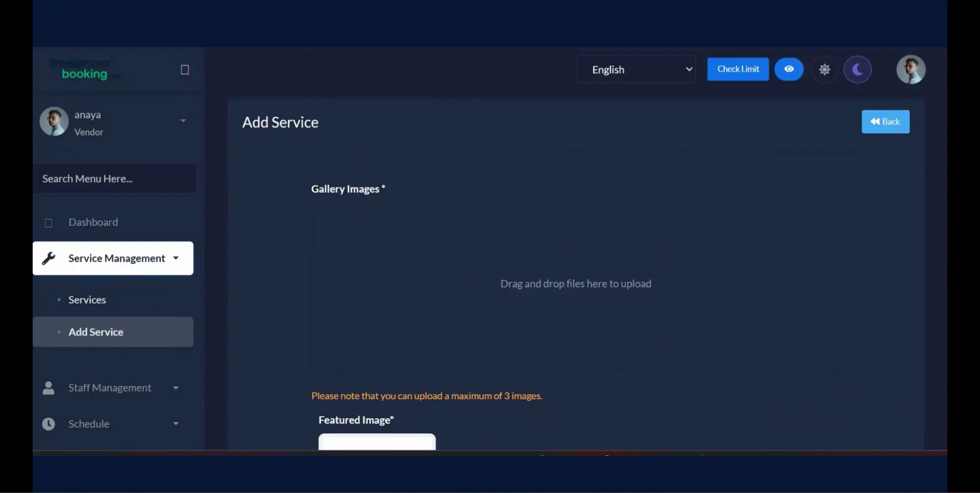
Task: Open the Services menu item
Action: (x=87, y=300)
